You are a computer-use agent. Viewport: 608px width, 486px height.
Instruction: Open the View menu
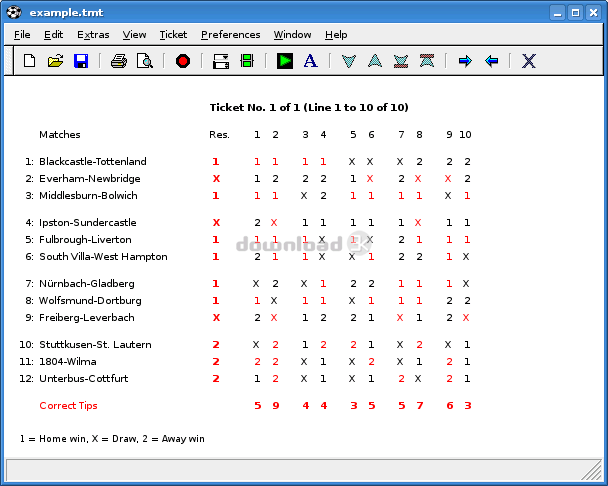(135, 35)
